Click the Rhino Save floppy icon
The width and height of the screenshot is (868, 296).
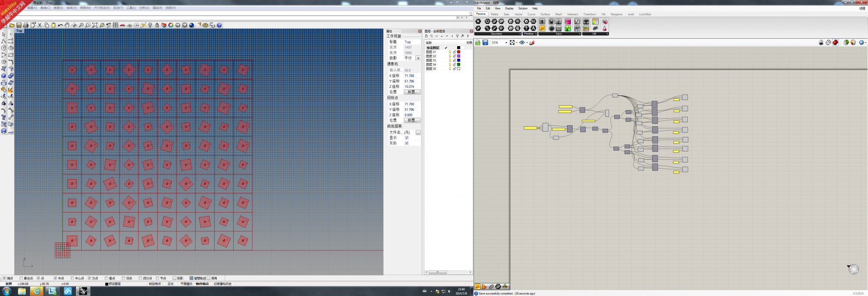click(x=19, y=25)
